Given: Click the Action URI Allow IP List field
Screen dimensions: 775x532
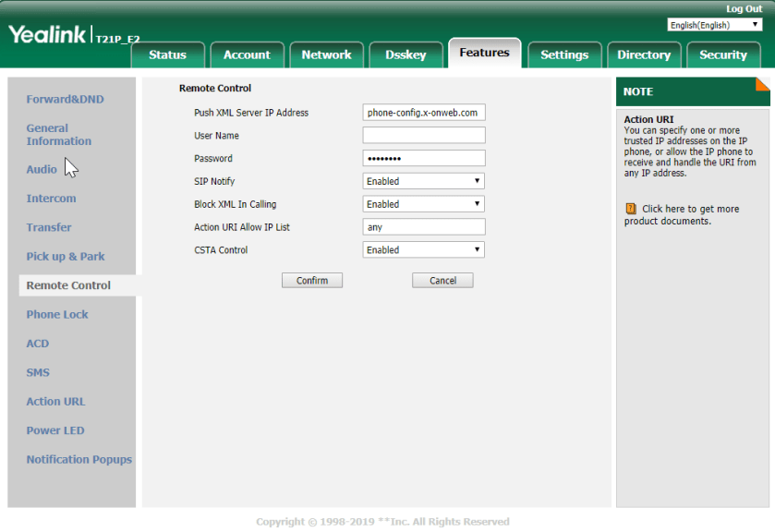Looking at the screenshot, I should coord(424,226).
